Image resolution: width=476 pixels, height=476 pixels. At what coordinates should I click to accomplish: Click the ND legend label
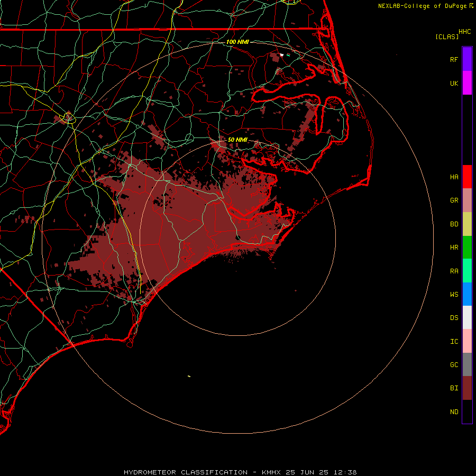(454, 411)
